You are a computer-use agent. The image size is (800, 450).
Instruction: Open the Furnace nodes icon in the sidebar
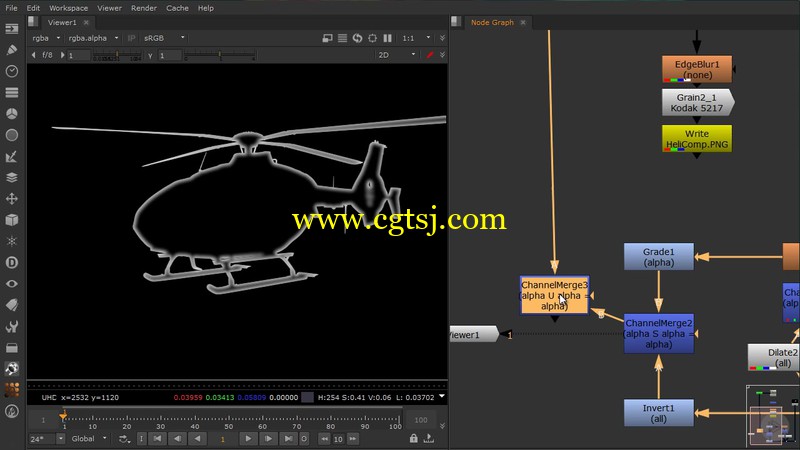click(x=11, y=369)
